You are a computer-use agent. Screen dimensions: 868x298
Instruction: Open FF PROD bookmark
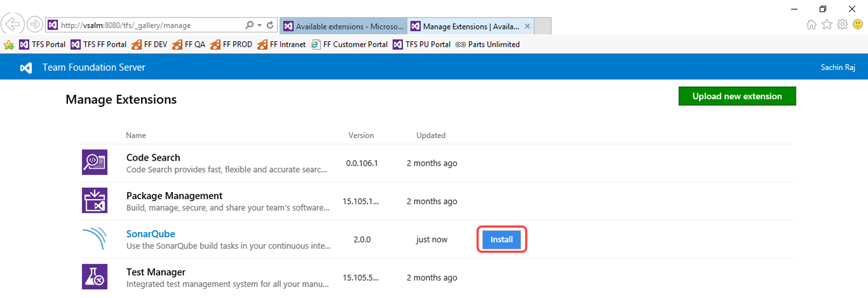231,44
